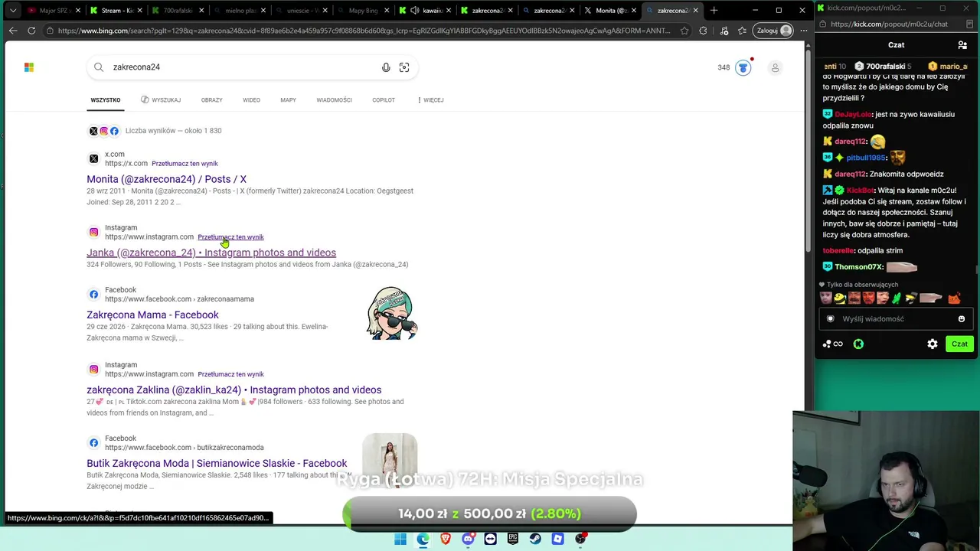The image size is (980, 551).
Task: Open Kick chat settings gear icon
Action: [933, 344]
